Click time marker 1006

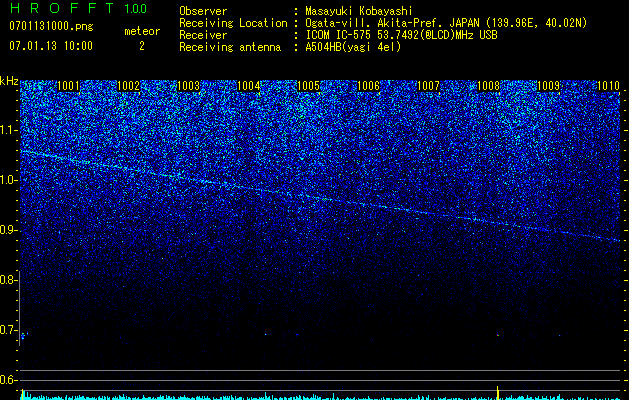pos(368,86)
